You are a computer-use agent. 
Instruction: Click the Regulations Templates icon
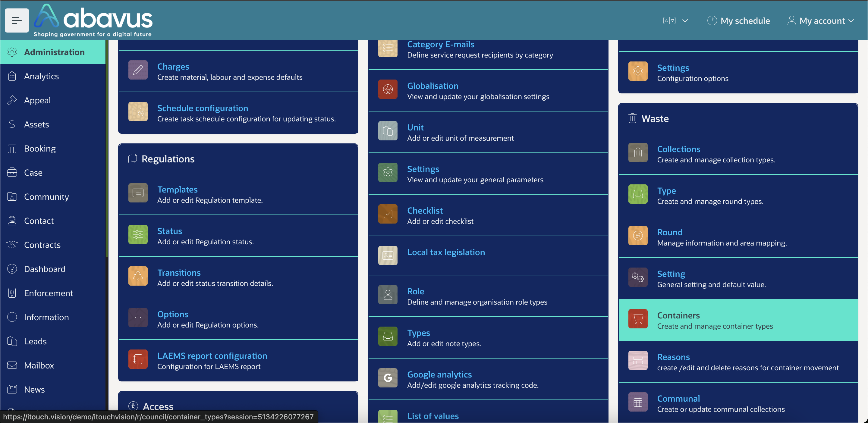point(138,193)
